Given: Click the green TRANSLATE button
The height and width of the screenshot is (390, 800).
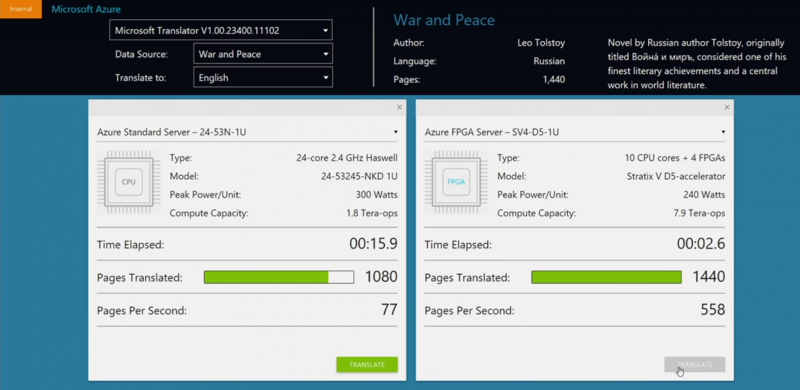Looking at the screenshot, I should pyautogui.click(x=367, y=364).
